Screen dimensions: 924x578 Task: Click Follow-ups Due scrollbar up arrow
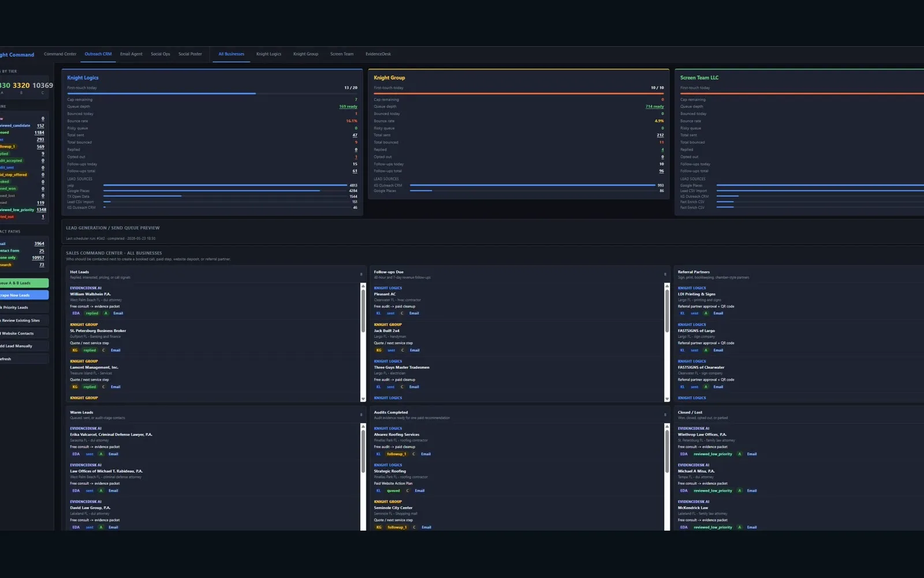tap(667, 286)
